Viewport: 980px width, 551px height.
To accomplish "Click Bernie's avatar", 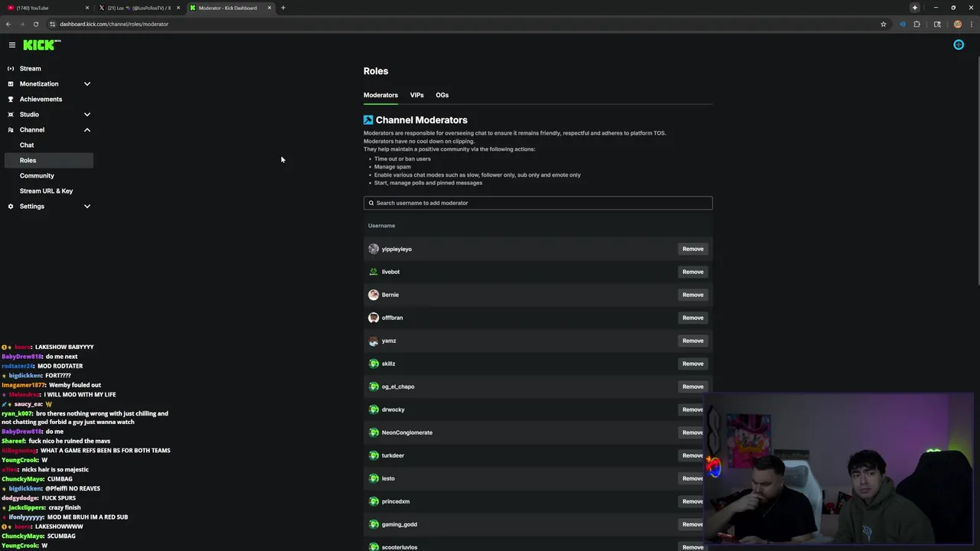I will pos(374,295).
